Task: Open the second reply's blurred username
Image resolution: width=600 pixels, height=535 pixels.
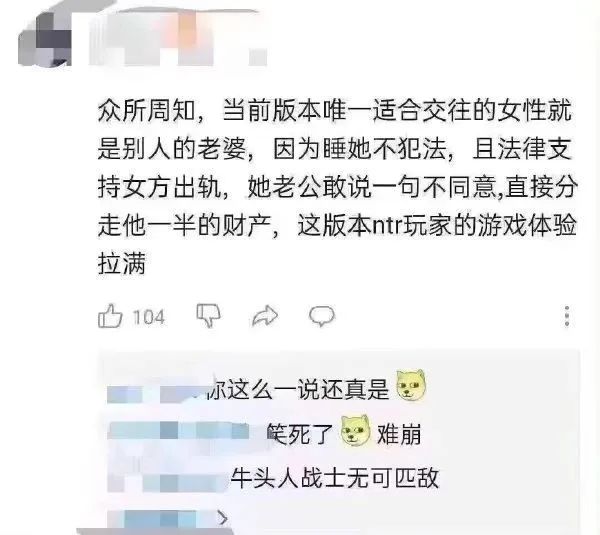Action: [x=179, y=430]
